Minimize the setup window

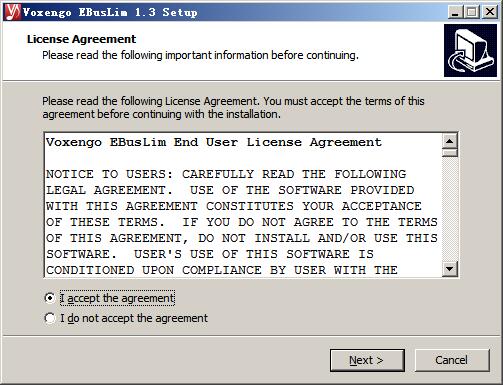pyautogui.click(x=455, y=12)
